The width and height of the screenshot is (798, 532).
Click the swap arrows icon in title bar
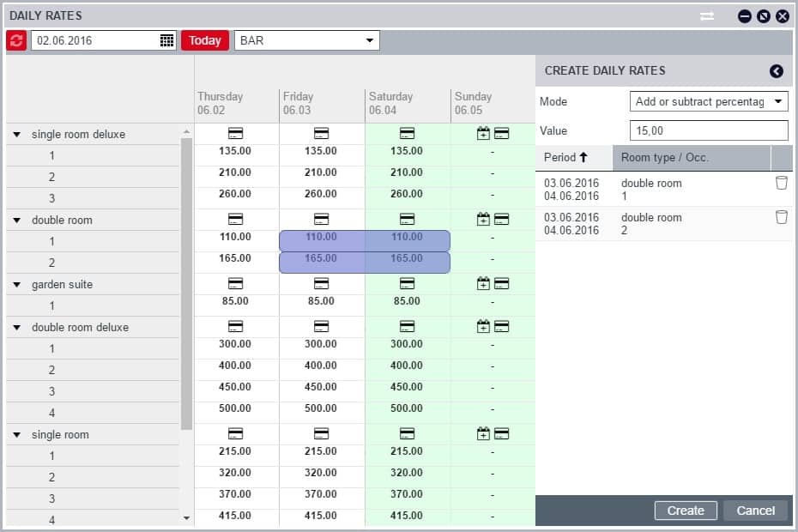tap(707, 16)
